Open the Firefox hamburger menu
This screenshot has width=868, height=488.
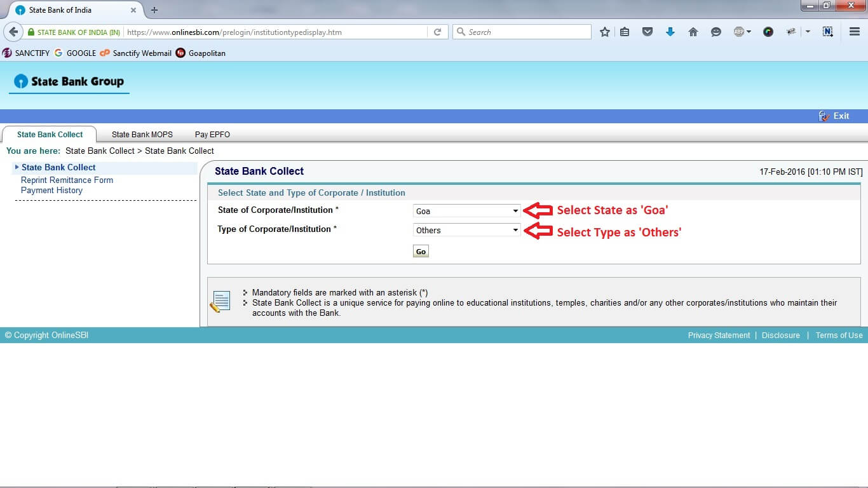[x=855, y=32]
